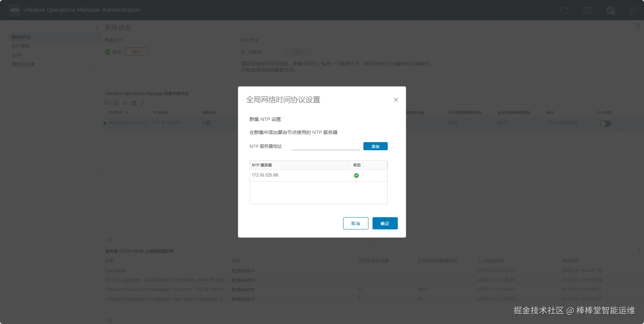This screenshot has height=324, width=644.
Task: Click the vRealizeOpsMgrAPI adapter row
Action: (165, 299)
